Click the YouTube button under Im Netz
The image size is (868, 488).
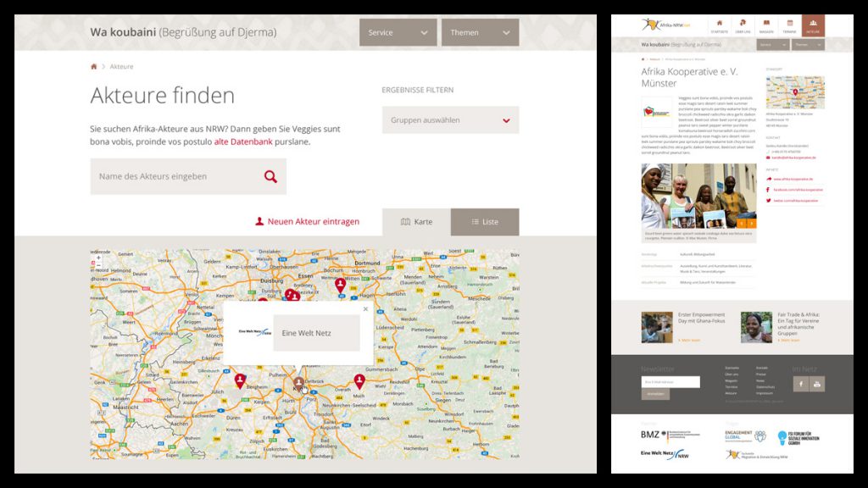coord(817,384)
